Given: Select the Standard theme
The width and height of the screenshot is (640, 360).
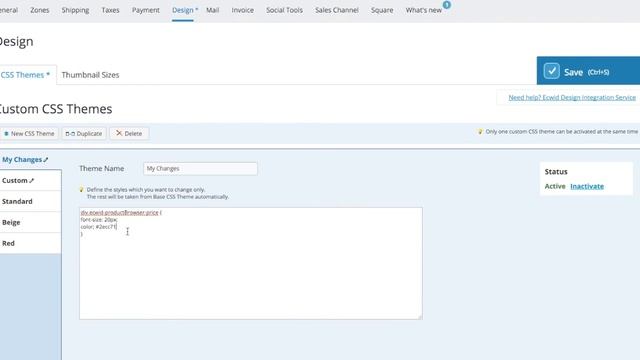Looking at the screenshot, I should [31, 201].
